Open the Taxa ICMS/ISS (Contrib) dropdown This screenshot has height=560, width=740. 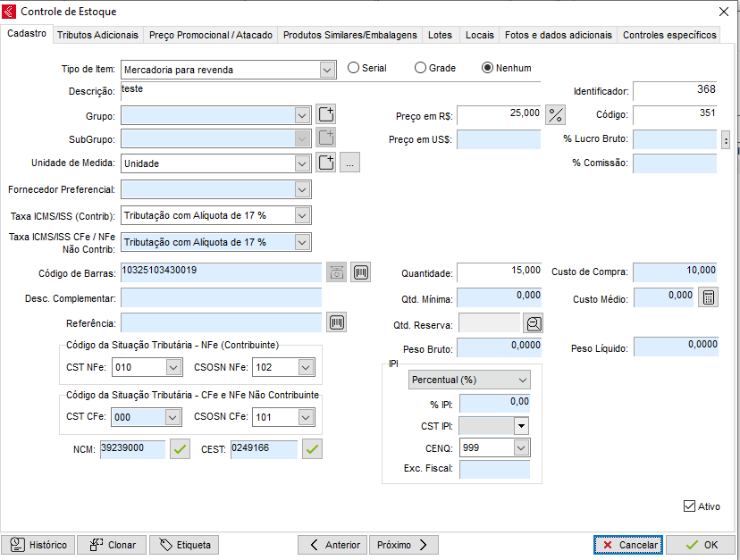pyautogui.click(x=302, y=215)
